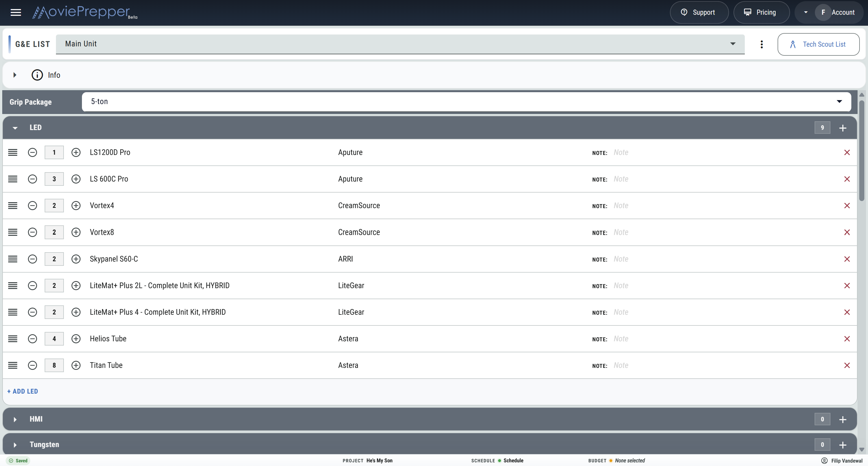This screenshot has height=466, width=868.
Task: Click the ARRI manufacturer cell
Action: 345,259
